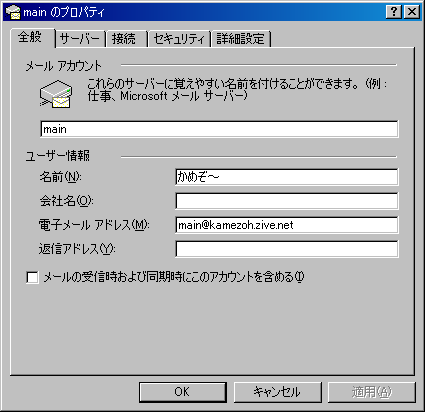This screenshot has height=412, width=425.
Task: Focus the account name field containing main
Action: pyautogui.click(x=219, y=129)
